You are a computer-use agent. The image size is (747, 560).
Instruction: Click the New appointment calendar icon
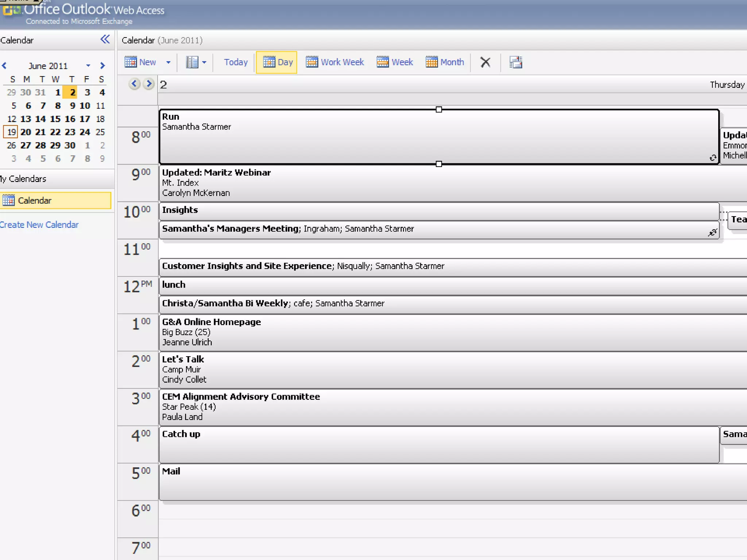[x=131, y=62]
